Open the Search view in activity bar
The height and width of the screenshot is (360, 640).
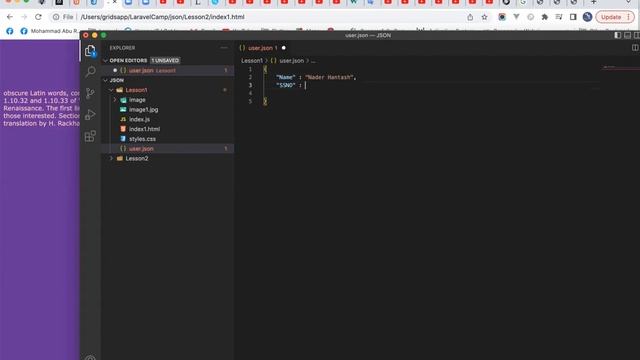(x=90, y=72)
